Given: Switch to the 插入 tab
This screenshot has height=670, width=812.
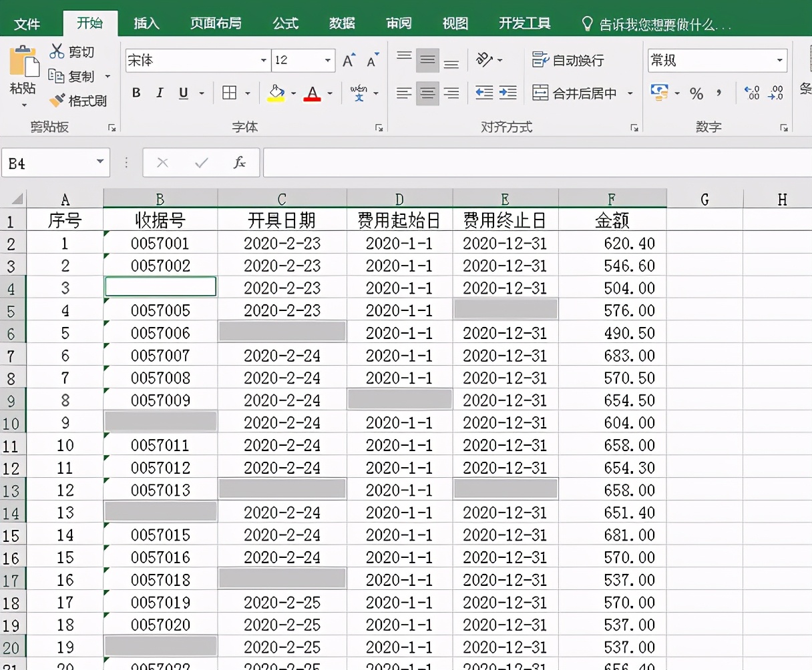Looking at the screenshot, I should point(146,23).
